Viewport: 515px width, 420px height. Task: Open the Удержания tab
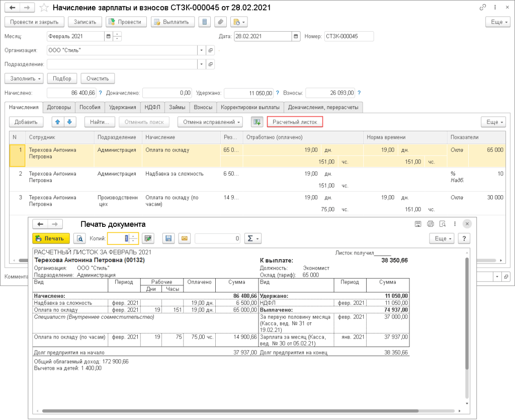point(123,107)
